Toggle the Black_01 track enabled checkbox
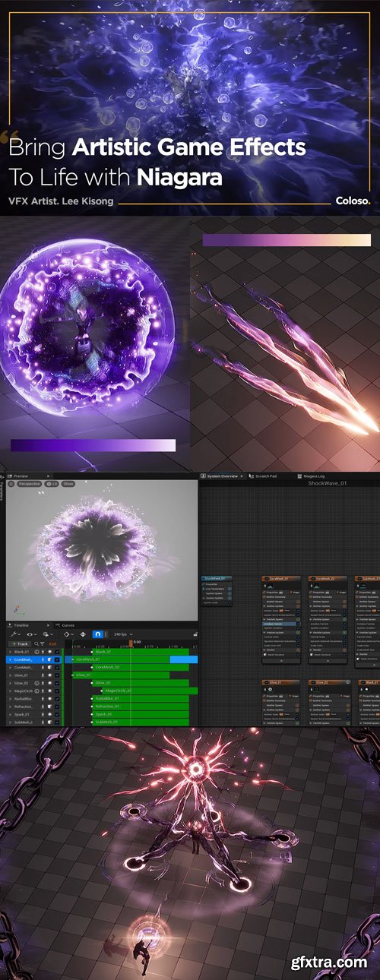This screenshot has width=380, height=980. (x=57, y=651)
